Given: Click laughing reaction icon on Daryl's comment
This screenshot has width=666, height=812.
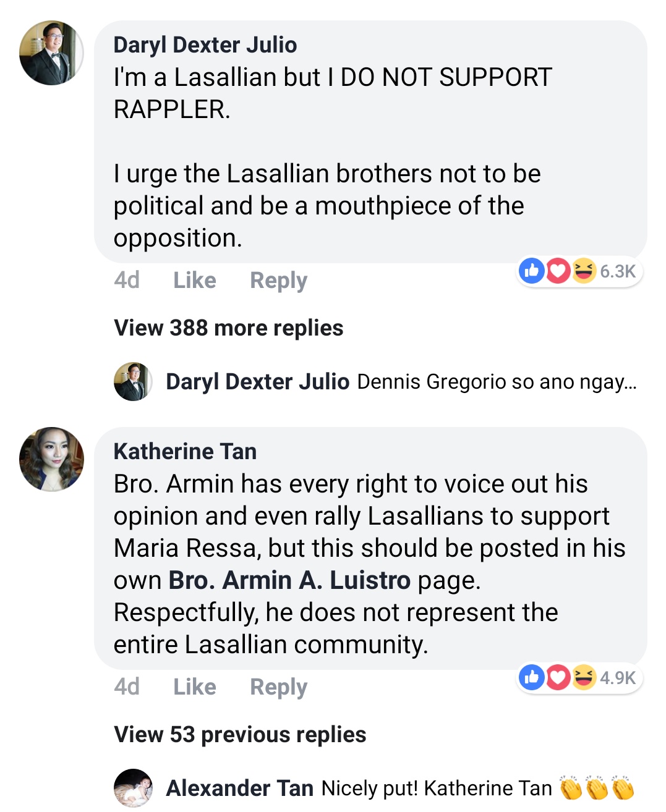Looking at the screenshot, I should 583,271.
